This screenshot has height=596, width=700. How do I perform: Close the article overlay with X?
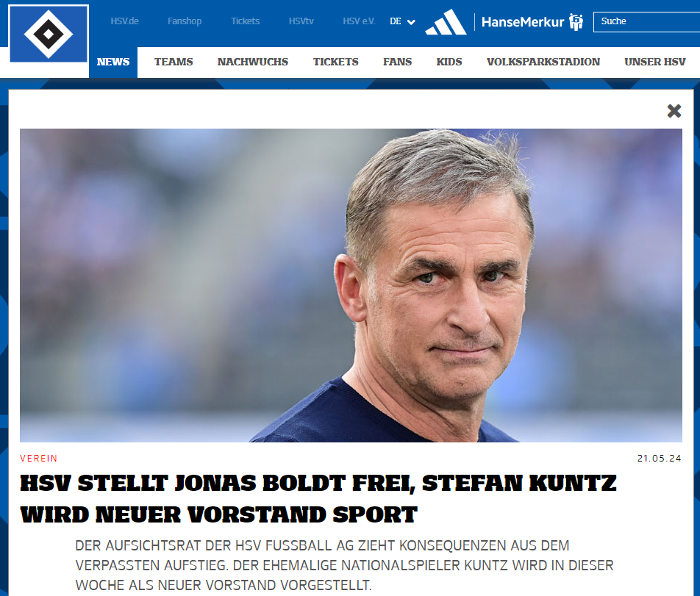(x=674, y=111)
